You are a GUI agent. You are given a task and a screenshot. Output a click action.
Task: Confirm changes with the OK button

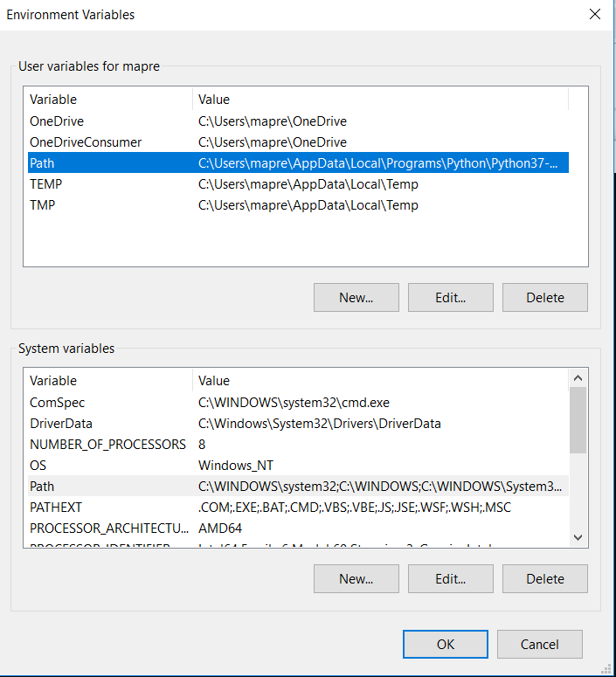pos(446,644)
